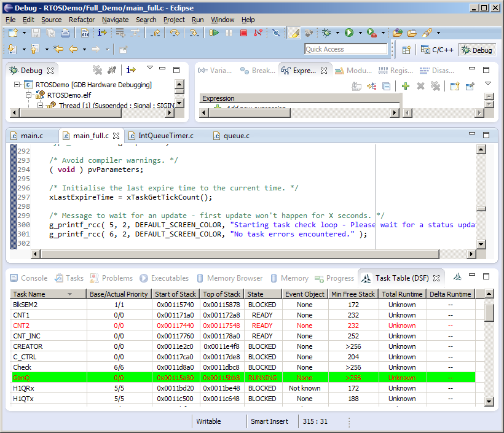Open the Project menu

tap(174, 20)
